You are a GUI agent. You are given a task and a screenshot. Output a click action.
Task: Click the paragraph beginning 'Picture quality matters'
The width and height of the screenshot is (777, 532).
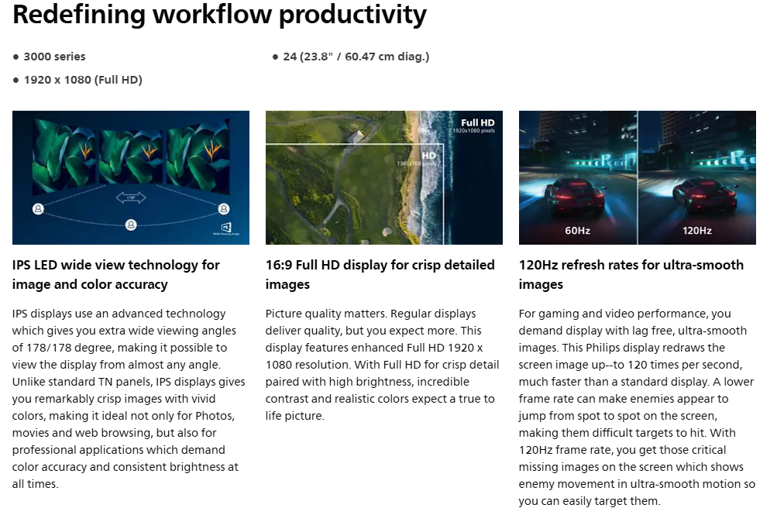(x=382, y=365)
